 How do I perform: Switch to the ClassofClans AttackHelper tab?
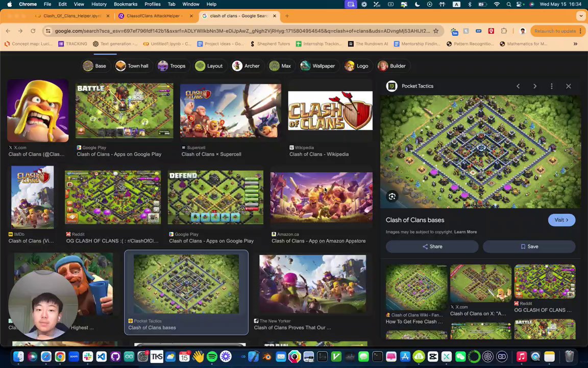(x=155, y=16)
